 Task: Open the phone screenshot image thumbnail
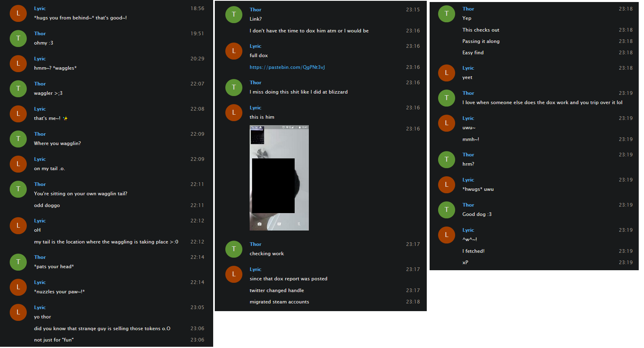(279, 178)
